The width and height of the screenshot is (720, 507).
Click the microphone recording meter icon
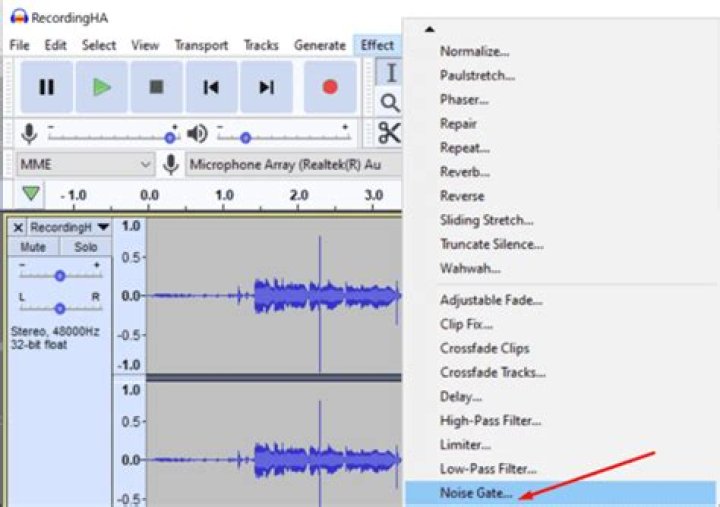pos(30,133)
